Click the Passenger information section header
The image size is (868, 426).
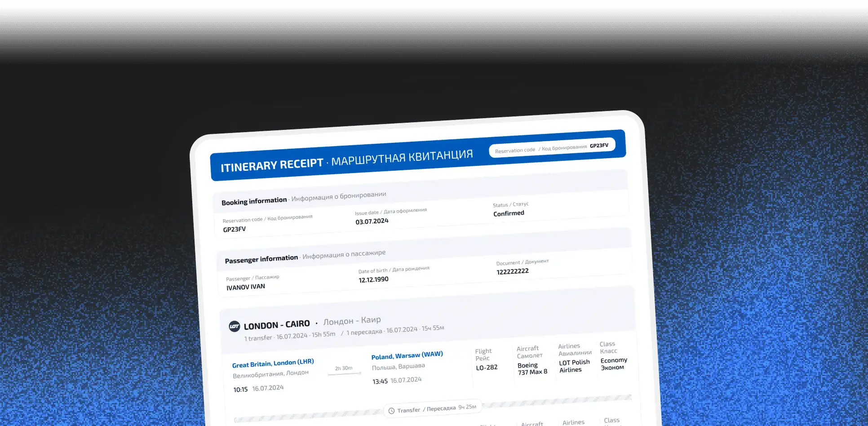(x=261, y=259)
